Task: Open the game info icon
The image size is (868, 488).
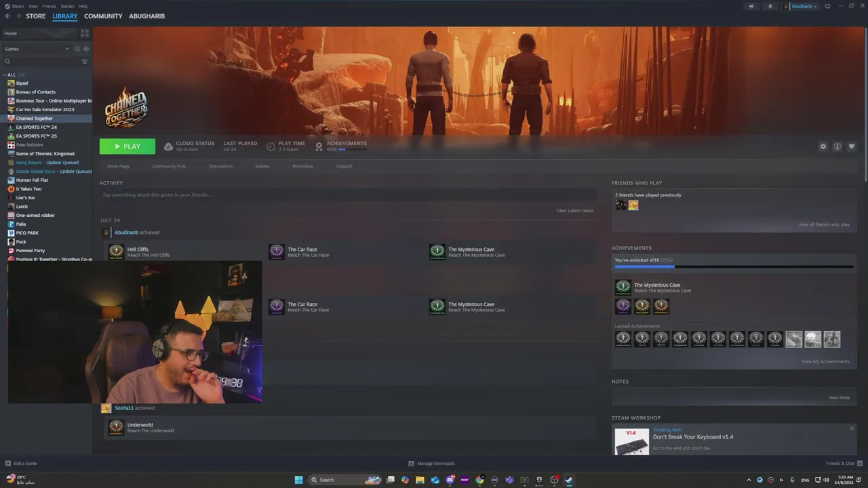Action: point(837,146)
